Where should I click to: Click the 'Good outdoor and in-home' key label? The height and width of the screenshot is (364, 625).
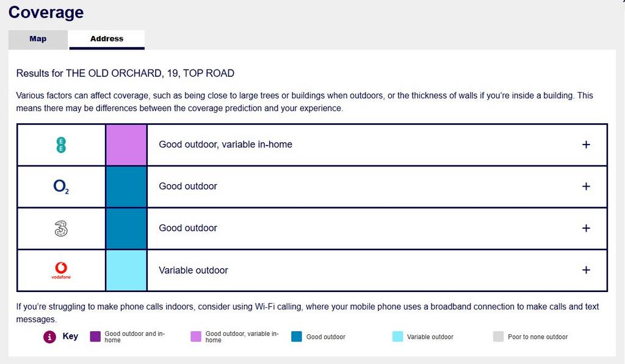pyautogui.click(x=135, y=337)
